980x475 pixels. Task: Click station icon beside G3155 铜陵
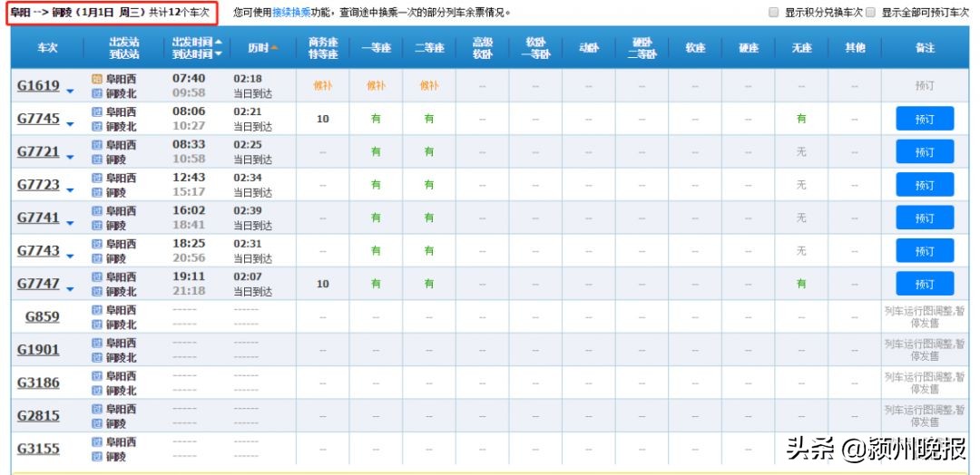(x=97, y=456)
